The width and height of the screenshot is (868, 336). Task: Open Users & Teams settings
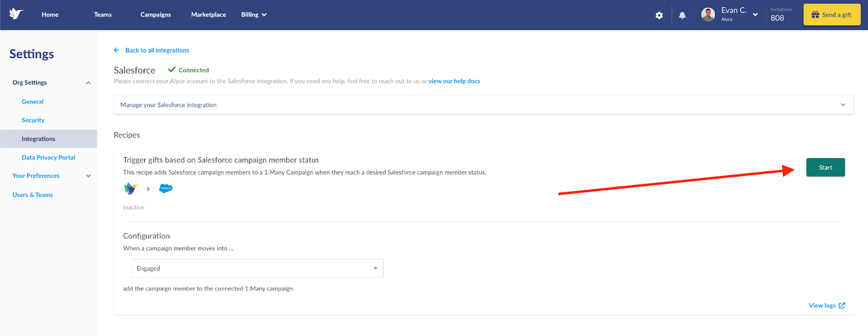[x=33, y=195]
